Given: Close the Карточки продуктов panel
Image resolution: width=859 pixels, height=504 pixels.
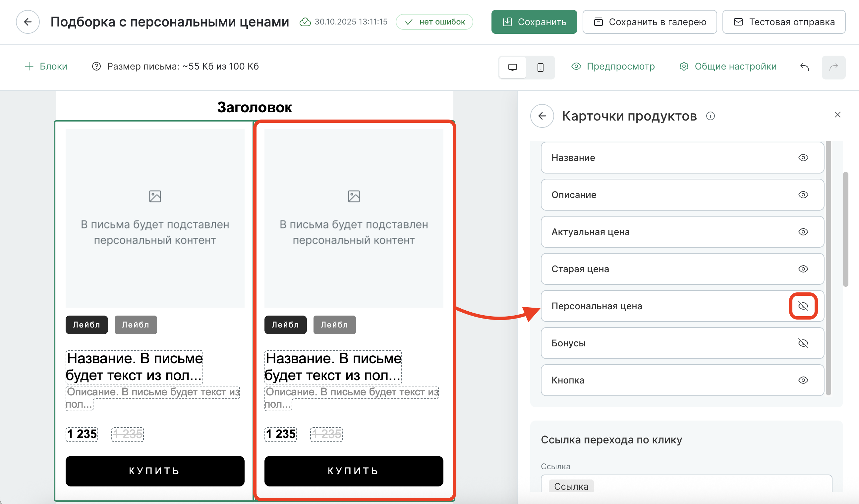Looking at the screenshot, I should 837,115.
